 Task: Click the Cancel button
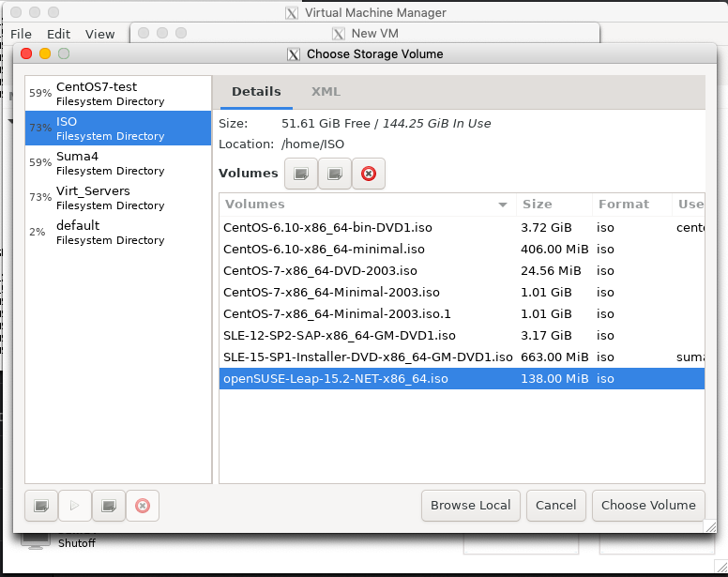point(555,505)
